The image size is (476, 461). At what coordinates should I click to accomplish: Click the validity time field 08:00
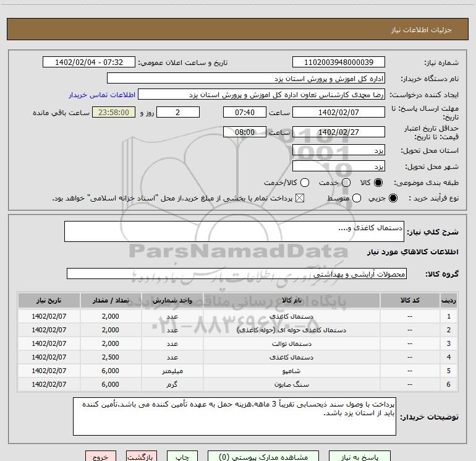(x=245, y=132)
